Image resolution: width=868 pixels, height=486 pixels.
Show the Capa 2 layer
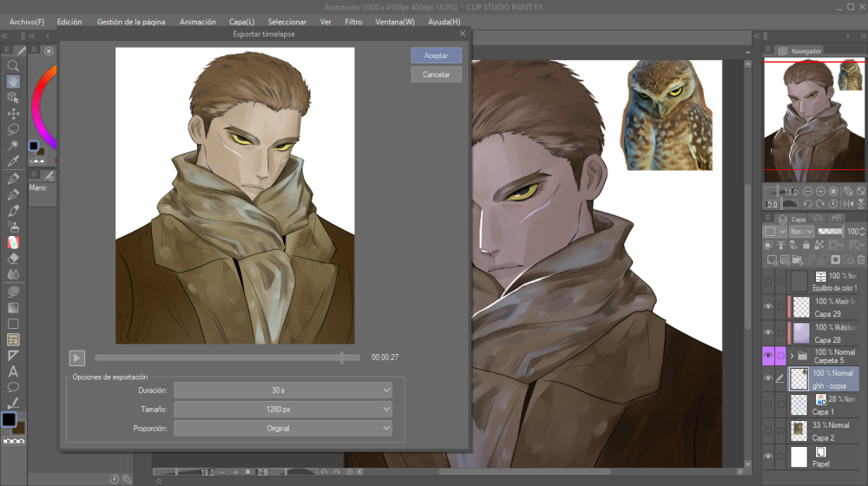coord(768,430)
